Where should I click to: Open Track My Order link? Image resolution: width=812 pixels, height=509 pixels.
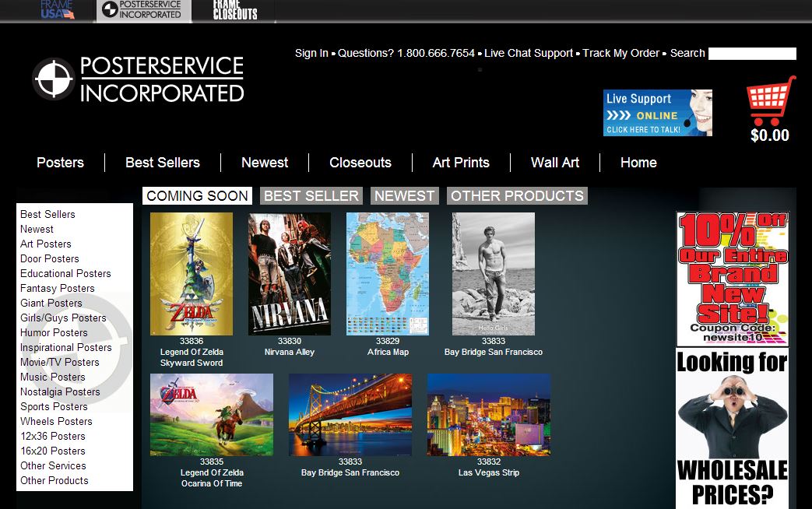click(620, 54)
